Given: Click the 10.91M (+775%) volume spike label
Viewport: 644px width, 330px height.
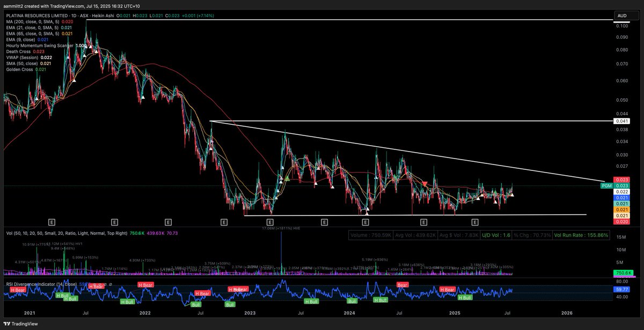Looking at the screenshot, I should [36, 244].
